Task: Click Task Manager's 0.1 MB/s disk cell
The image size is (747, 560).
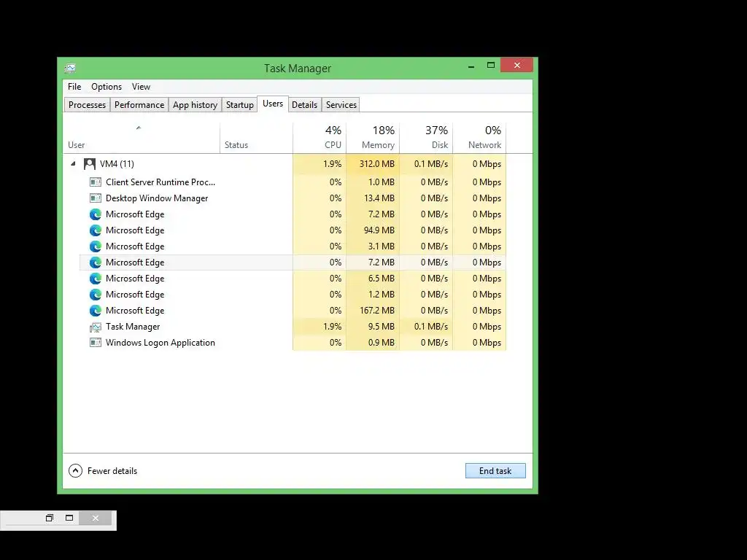Action: 426,327
